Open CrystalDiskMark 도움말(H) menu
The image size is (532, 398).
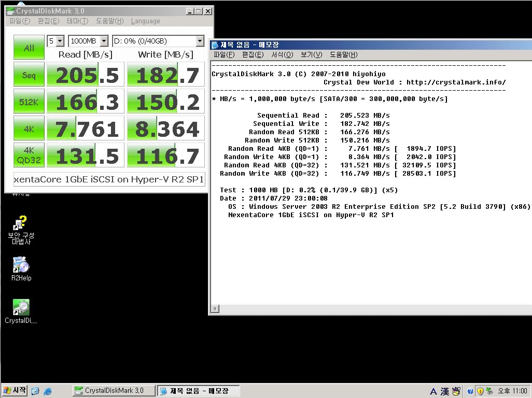(x=109, y=21)
